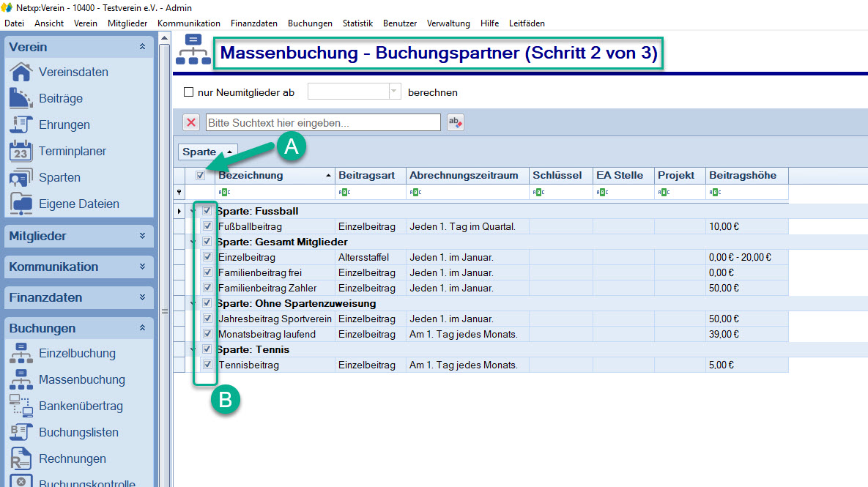This screenshot has height=487, width=868.
Task: Open the Statistik menu
Action: [357, 23]
